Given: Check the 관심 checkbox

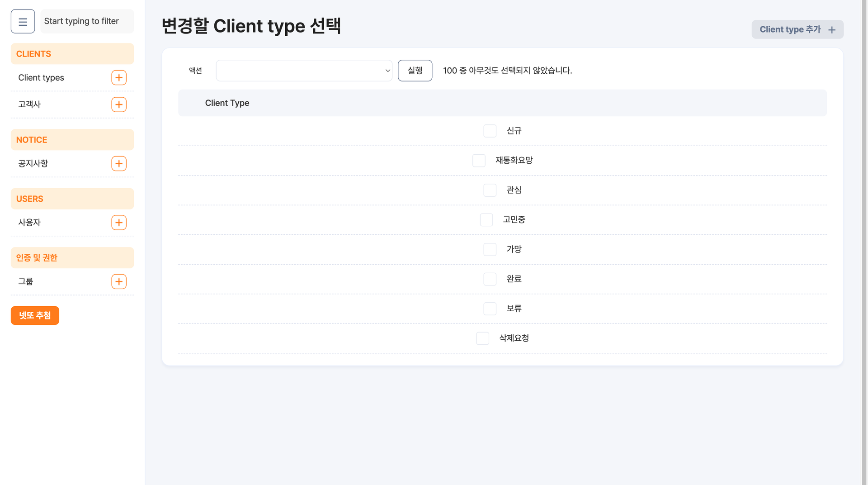Looking at the screenshot, I should coord(490,190).
